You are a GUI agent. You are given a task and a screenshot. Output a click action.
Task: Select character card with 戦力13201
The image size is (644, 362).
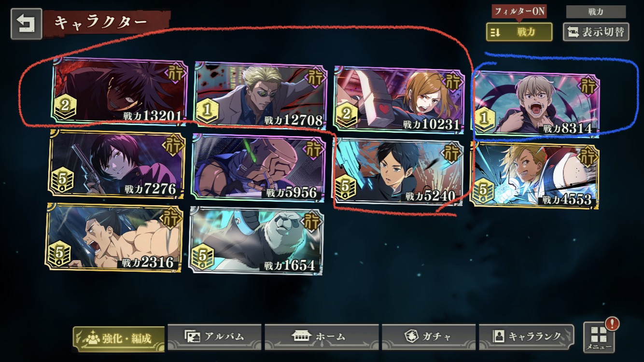click(120, 90)
